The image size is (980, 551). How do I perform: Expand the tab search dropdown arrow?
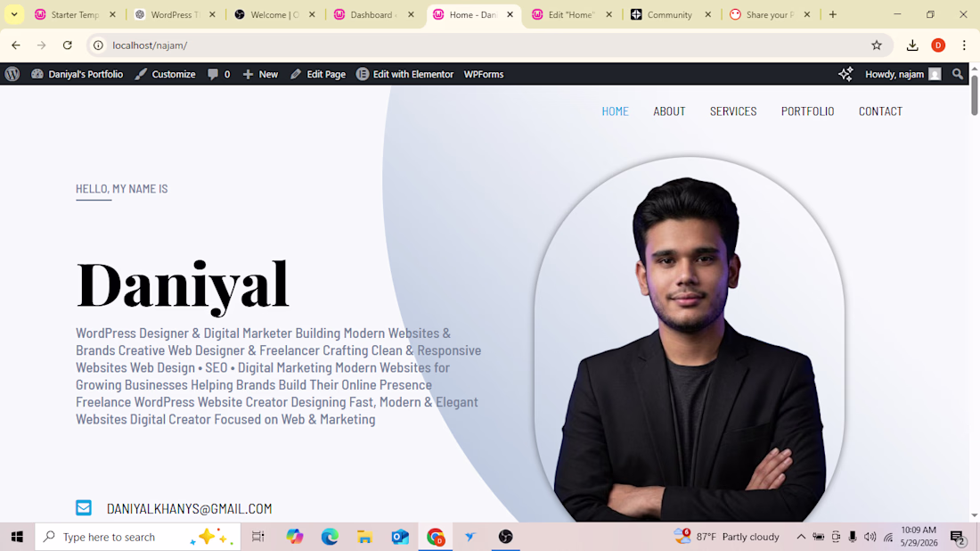(13, 14)
